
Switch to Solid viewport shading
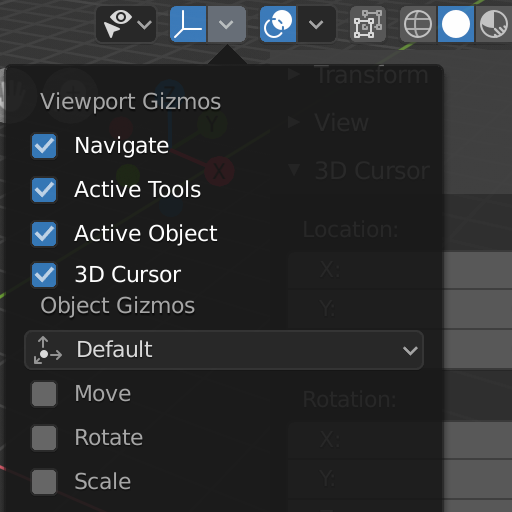point(456,24)
